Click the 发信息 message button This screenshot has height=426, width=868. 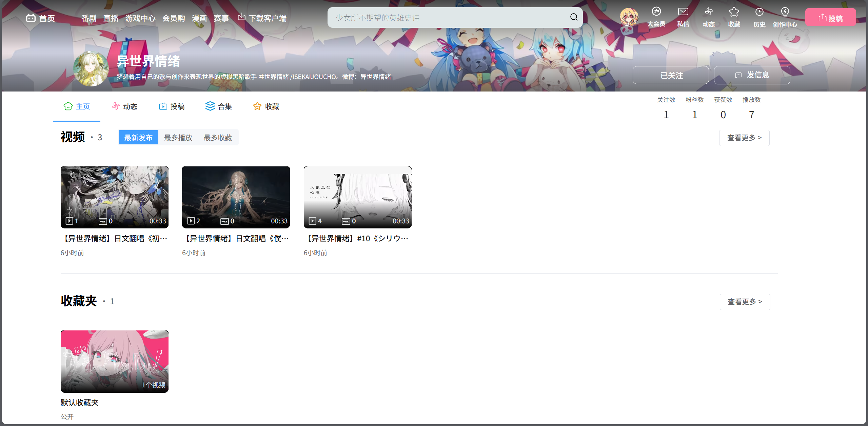752,75
